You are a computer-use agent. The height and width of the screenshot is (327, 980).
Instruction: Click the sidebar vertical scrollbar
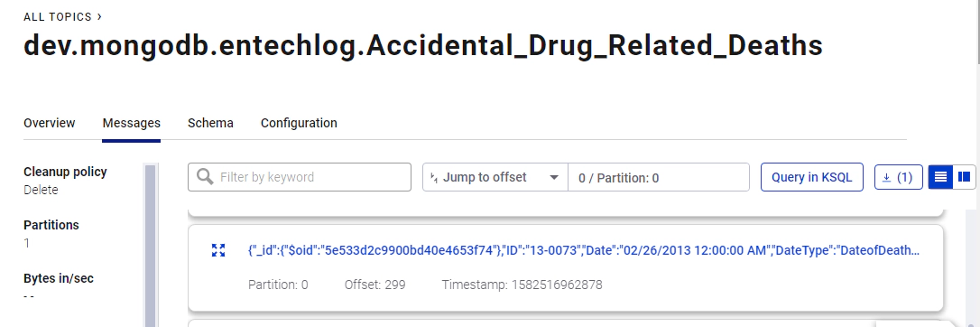coord(150,245)
